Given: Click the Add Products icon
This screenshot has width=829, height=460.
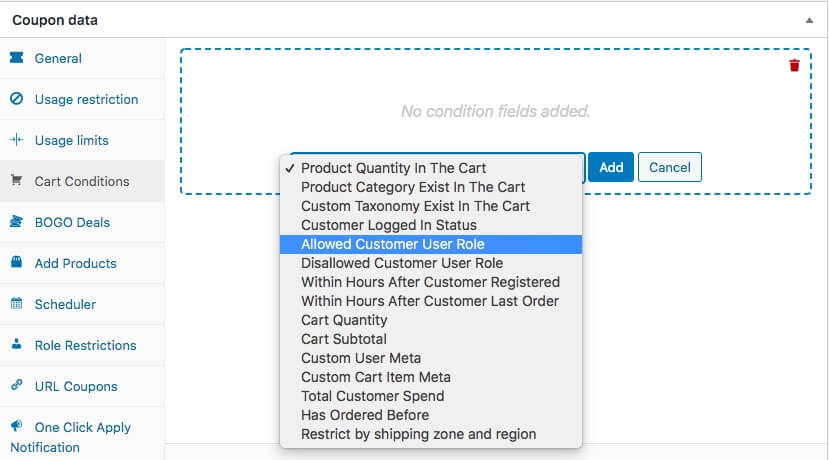Looking at the screenshot, I should click(16, 262).
